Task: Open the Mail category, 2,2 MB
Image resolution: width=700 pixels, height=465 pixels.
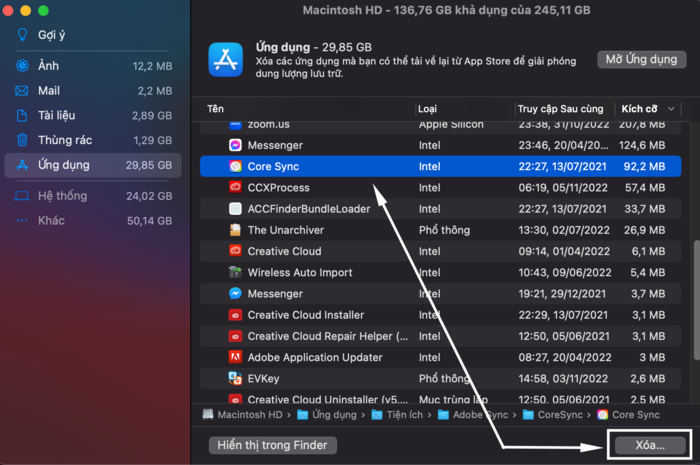Action: (x=93, y=91)
